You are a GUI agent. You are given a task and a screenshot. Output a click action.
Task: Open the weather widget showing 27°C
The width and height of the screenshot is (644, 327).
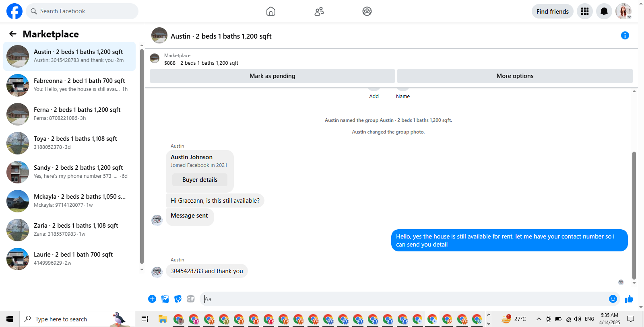click(514, 319)
